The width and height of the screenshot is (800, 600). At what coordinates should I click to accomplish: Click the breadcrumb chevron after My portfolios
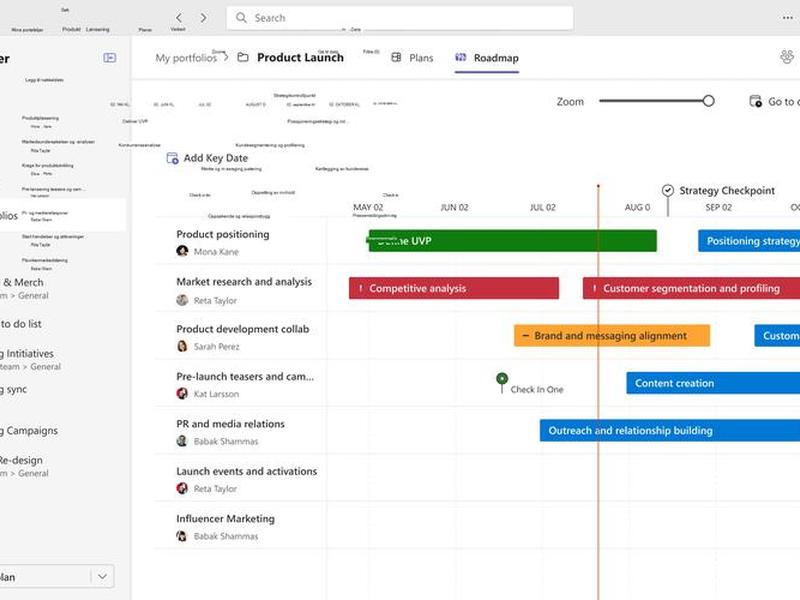(226, 58)
